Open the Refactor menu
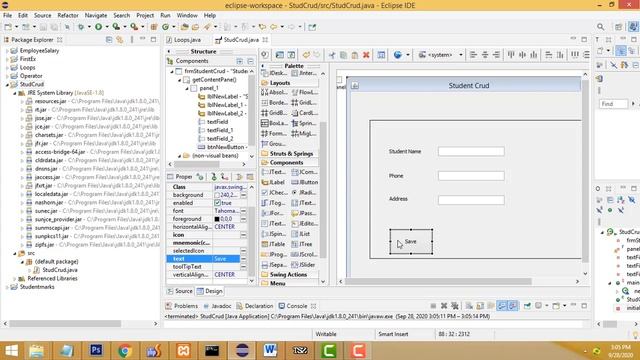640x360 pixels. (68, 16)
